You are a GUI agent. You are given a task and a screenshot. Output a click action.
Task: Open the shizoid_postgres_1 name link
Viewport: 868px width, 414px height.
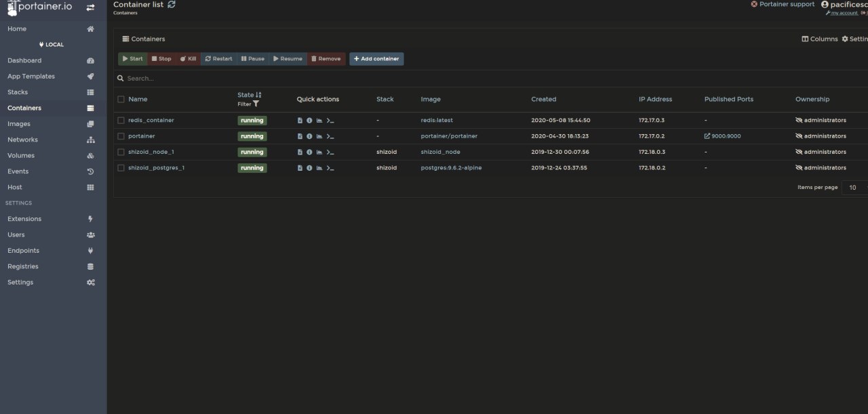[x=156, y=168]
